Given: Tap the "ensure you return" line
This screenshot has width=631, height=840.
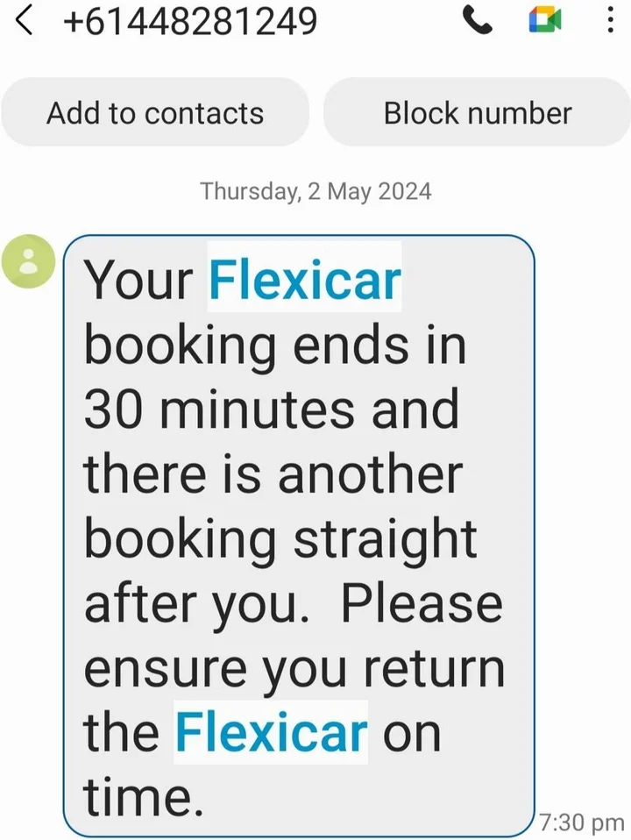Looking at the screenshot, I should point(294,667).
